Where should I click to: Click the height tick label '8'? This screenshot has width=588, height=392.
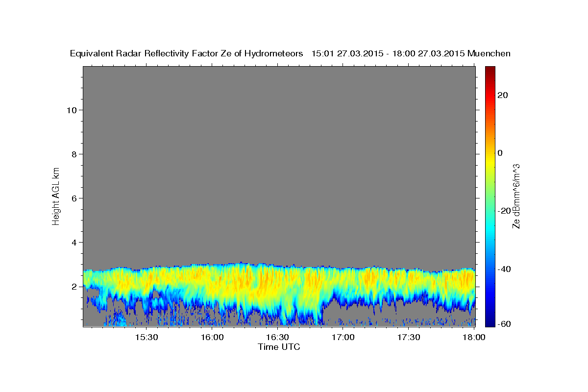[x=74, y=154]
